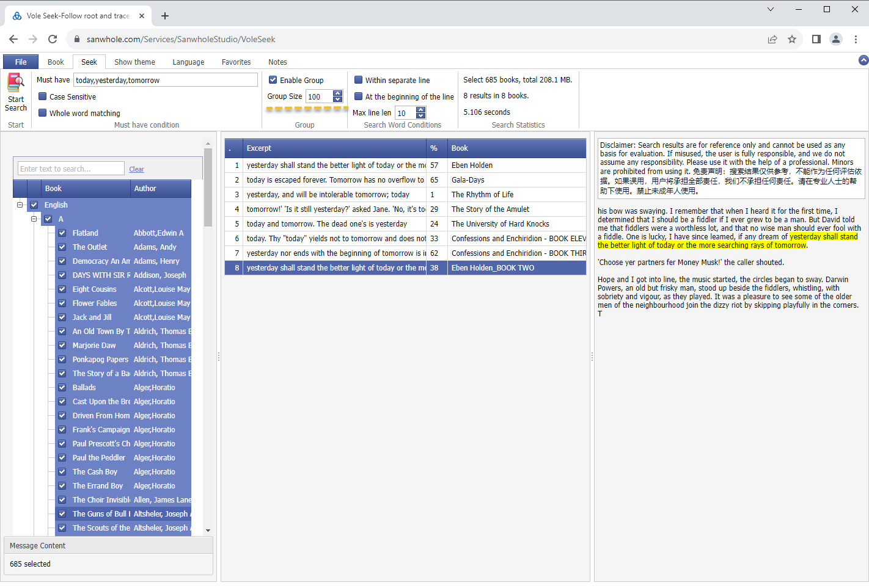
Task: Collapse the ribbon with the round arrow icon
Action: click(x=864, y=60)
